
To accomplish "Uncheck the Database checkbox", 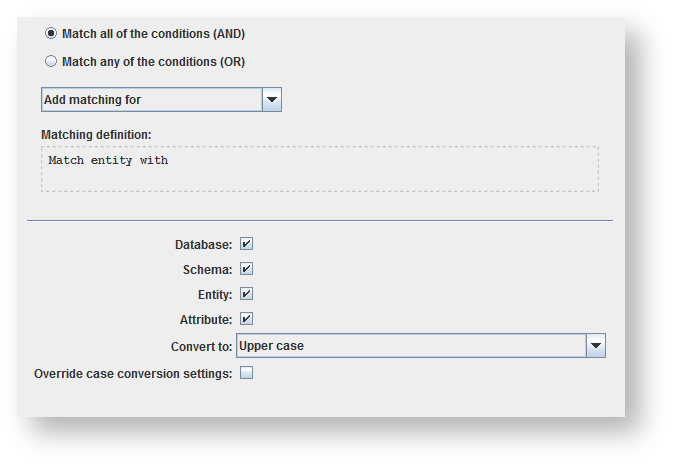I will 246,244.
